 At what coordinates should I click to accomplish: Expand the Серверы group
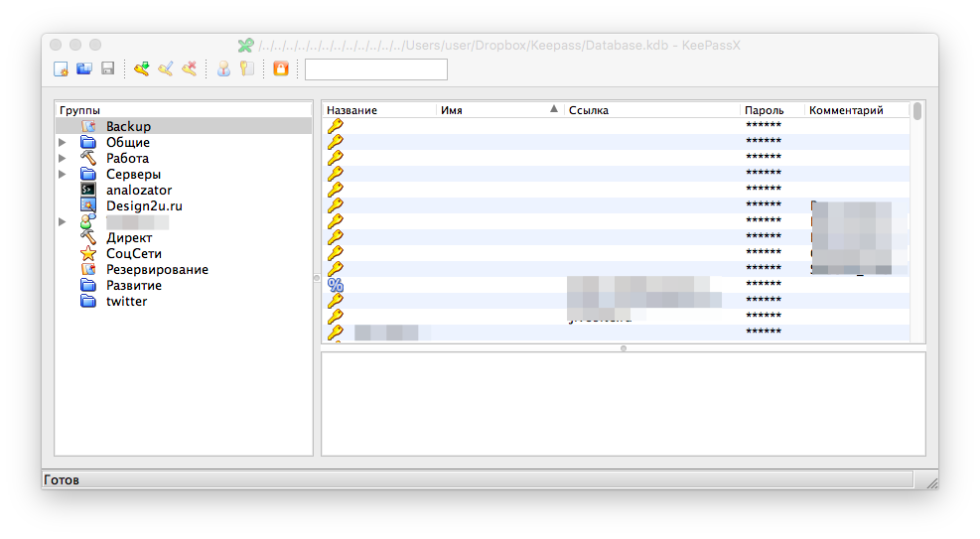point(63,175)
